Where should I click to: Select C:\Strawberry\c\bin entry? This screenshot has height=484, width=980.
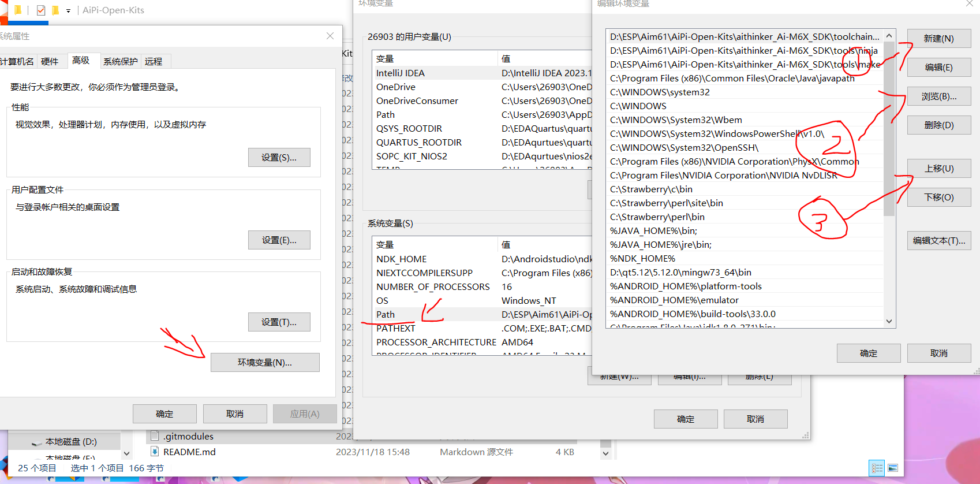(745, 189)
